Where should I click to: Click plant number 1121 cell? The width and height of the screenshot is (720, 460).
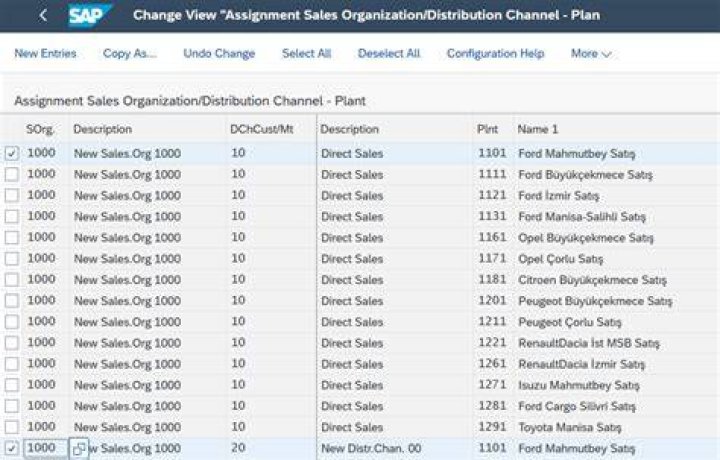coord(492,196)
